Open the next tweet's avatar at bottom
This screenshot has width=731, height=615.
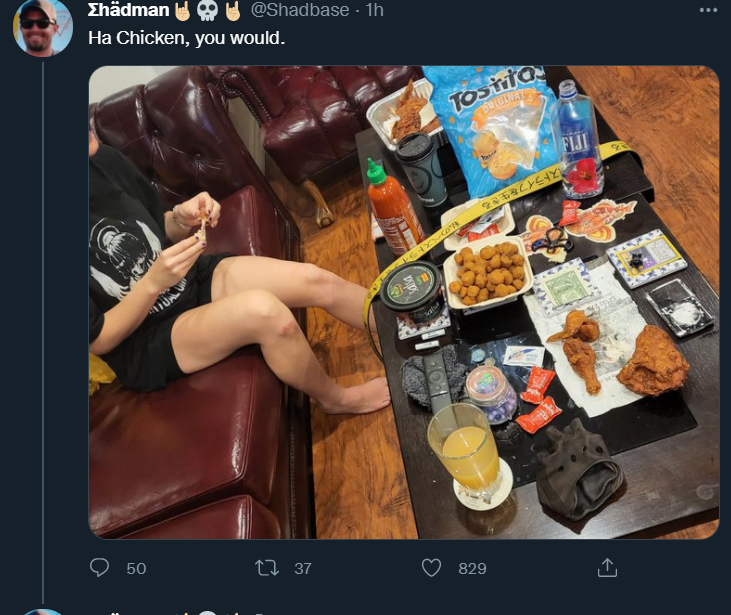tap(43, 612)
